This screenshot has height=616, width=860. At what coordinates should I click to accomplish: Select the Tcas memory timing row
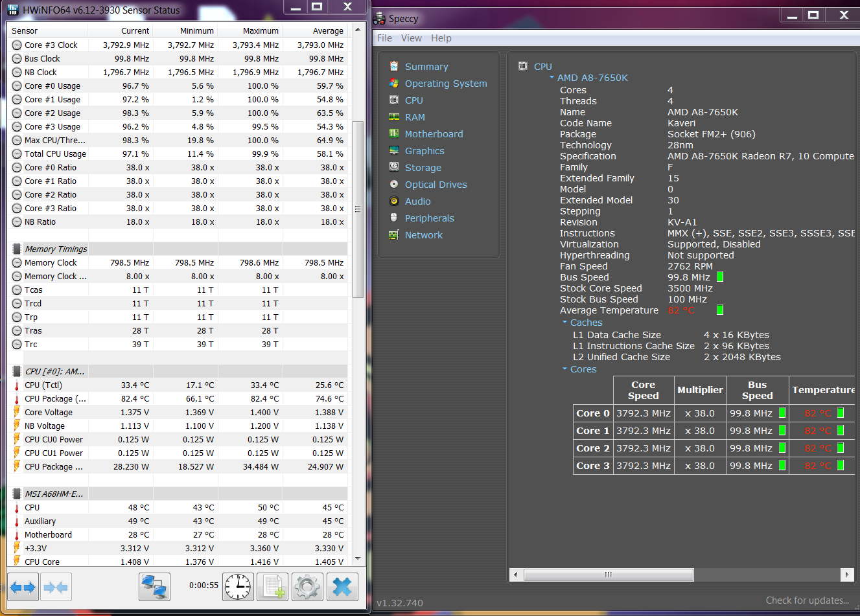click(x=178, y=290)
